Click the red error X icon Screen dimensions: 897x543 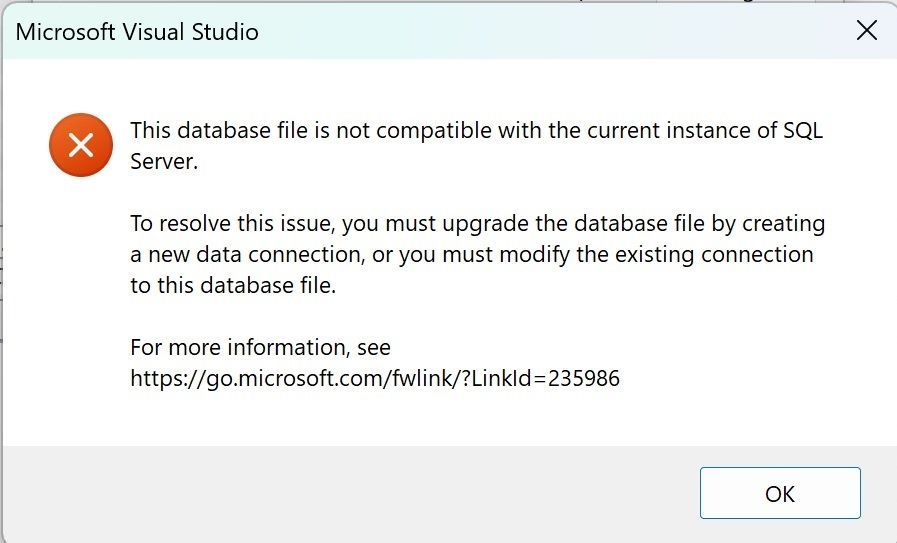click(x=81, y=145)
